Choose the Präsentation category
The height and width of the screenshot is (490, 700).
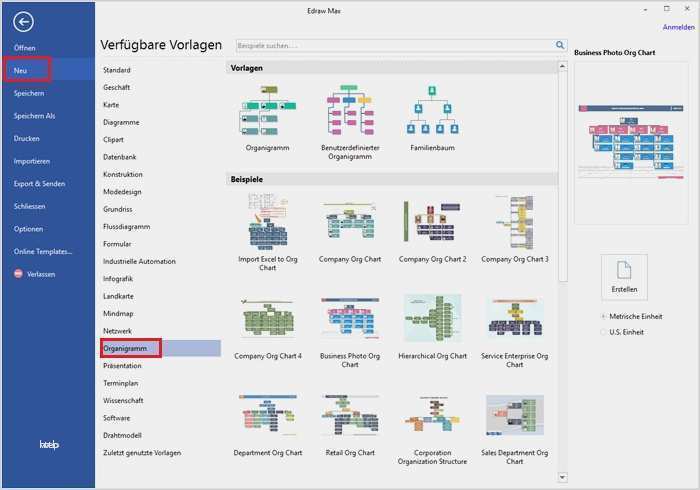coord(122,365)
